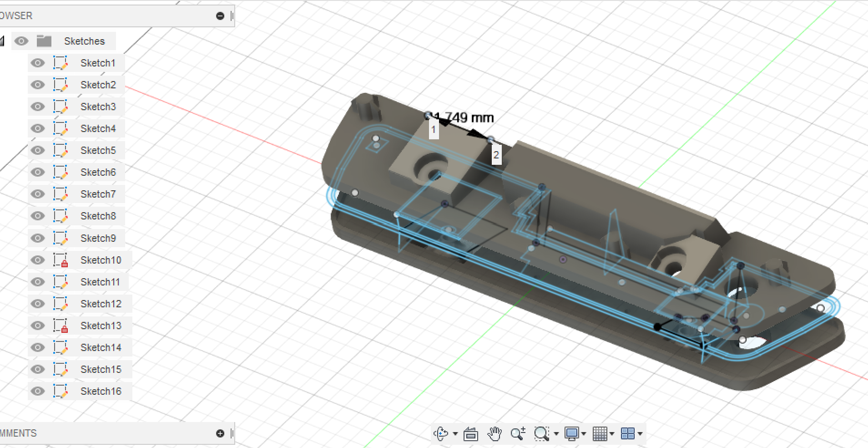Click the locked Sketch10 icon
Screen dimensions: 868x448
click(x=61, y=260)
